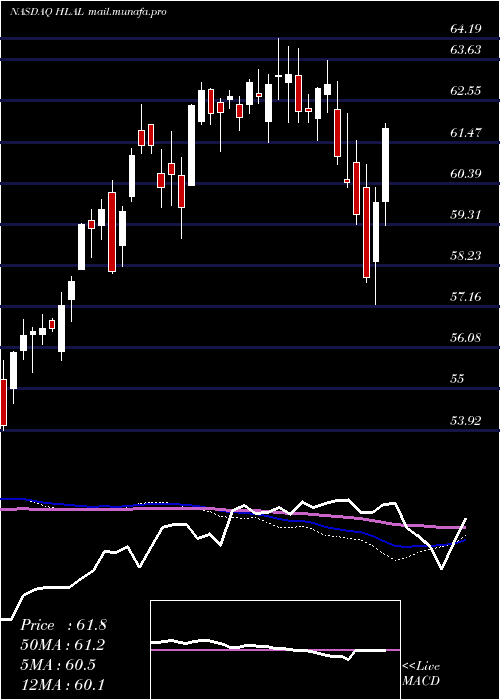Click the 12MA : 60.1 readout
Screen dimensions: 500x700
[63, 685]
